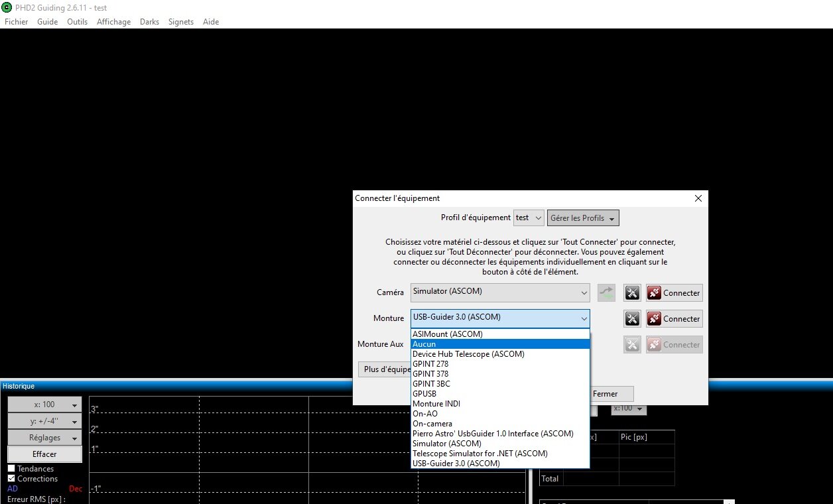The image size is (833, 504).
Task: Select Pierro Astro' UsbGuider 1.0 Interface
Action: coord(500,434)
